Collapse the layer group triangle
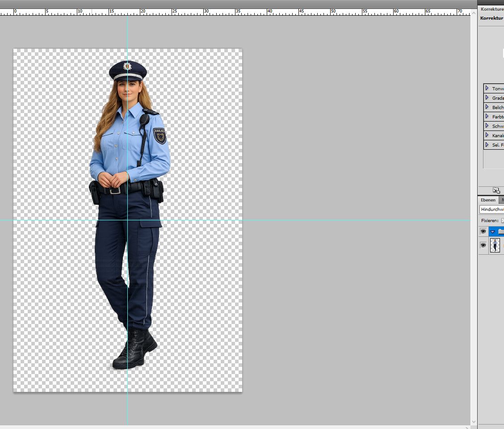504x429 pixels. click(492, 231)
